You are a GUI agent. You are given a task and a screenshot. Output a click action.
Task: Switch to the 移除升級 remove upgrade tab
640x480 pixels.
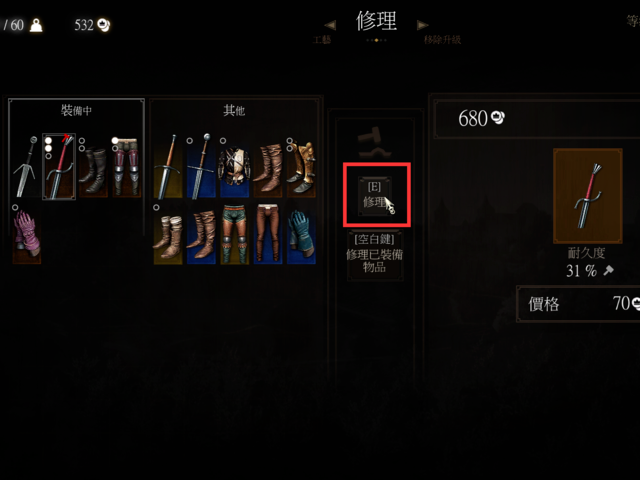tap(442, 40)
